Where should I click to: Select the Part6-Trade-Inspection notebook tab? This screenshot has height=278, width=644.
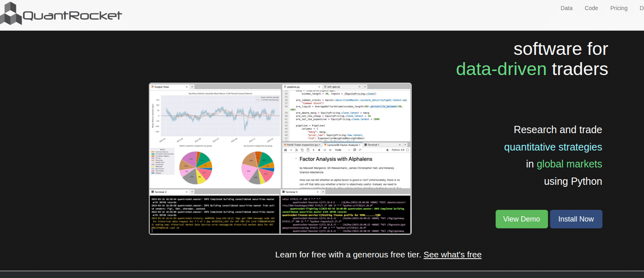302,144
